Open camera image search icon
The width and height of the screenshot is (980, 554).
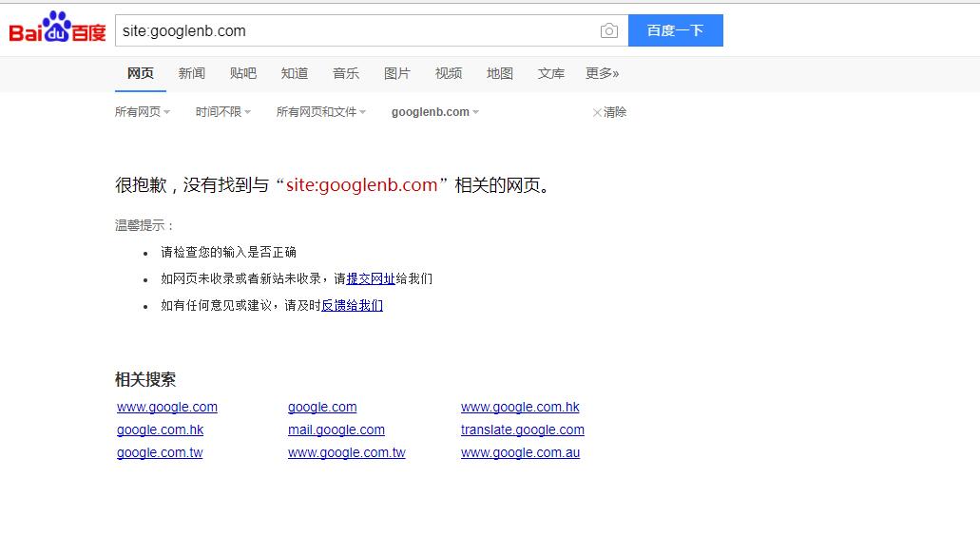[x=608, y=30]
